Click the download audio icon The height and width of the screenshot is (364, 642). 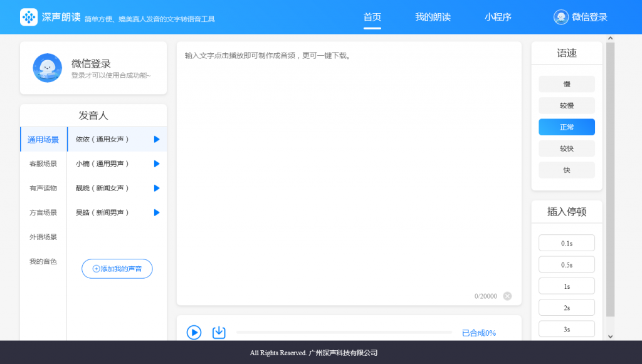point(218,332)
